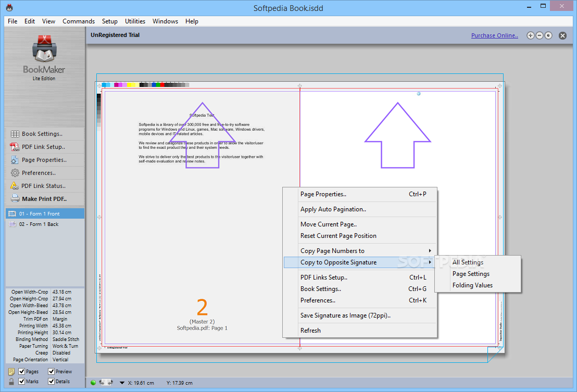
Task: Choose Preferences.. in context menu
Action: (360, 300)
